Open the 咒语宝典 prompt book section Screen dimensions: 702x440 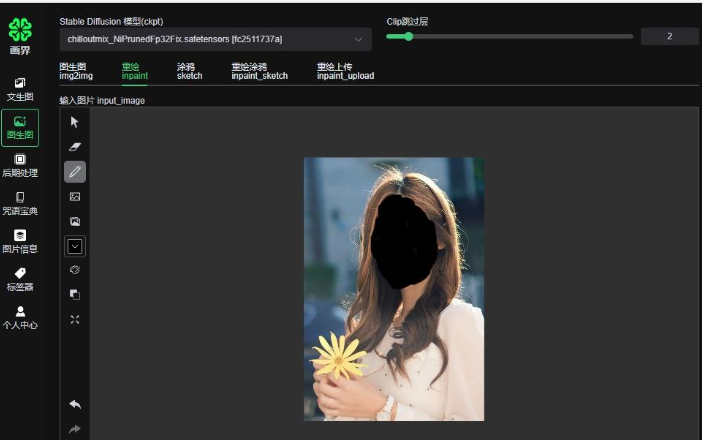(20, 204)
